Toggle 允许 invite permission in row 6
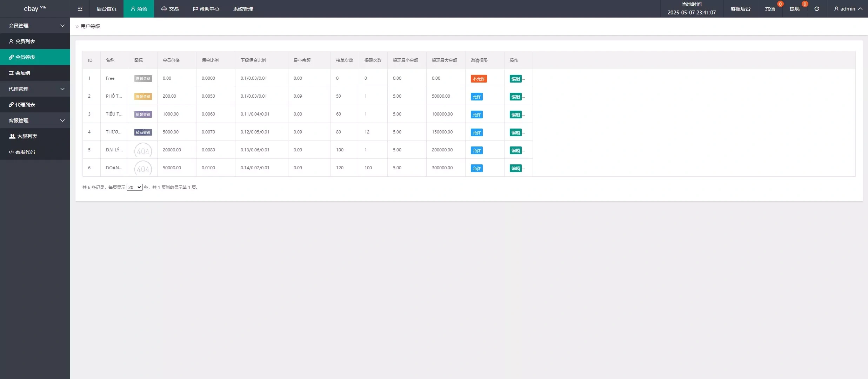 pos(476,168)
